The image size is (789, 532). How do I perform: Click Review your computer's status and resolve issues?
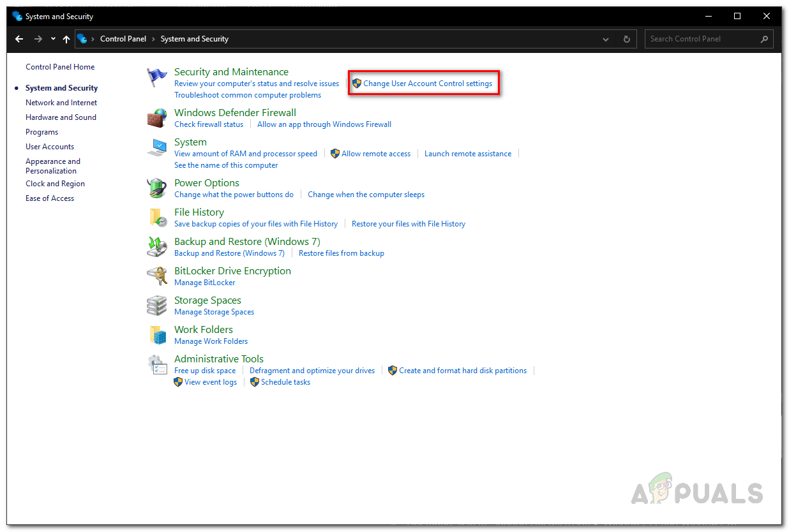[x=257, y=84]
